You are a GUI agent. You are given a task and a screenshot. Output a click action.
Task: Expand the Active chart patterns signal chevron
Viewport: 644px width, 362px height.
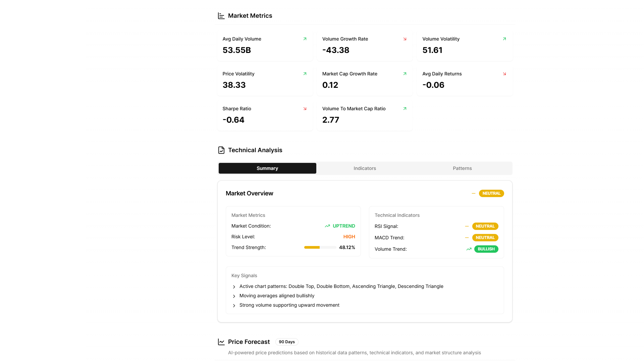tap(234, 287)
